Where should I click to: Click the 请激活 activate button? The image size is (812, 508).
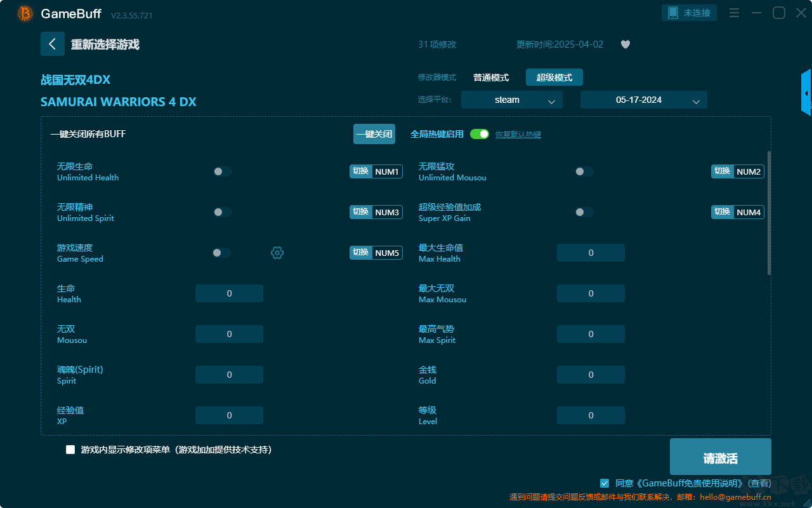721,457
